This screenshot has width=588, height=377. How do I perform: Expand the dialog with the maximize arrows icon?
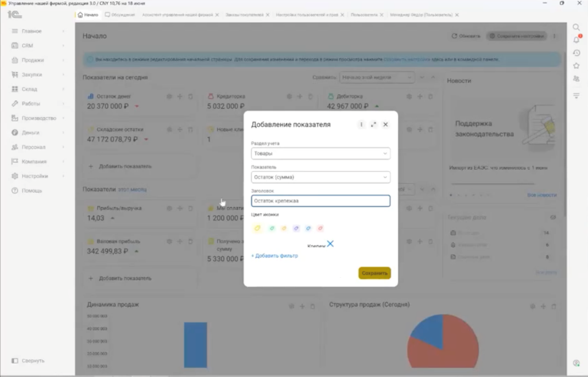tap(373, 125)
